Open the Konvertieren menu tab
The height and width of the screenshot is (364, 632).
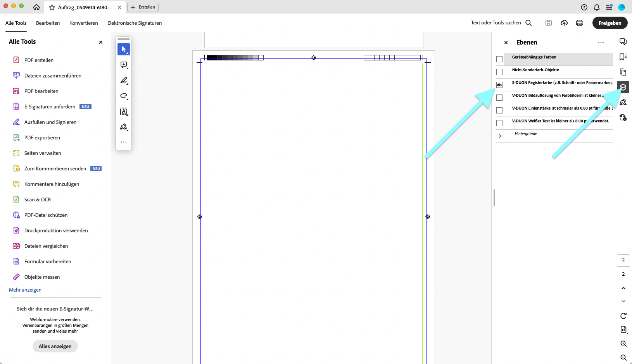84,23
